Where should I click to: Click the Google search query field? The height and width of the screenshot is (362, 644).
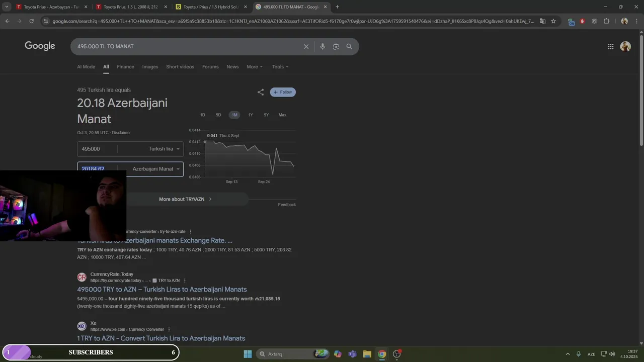(x=186, y=46)
